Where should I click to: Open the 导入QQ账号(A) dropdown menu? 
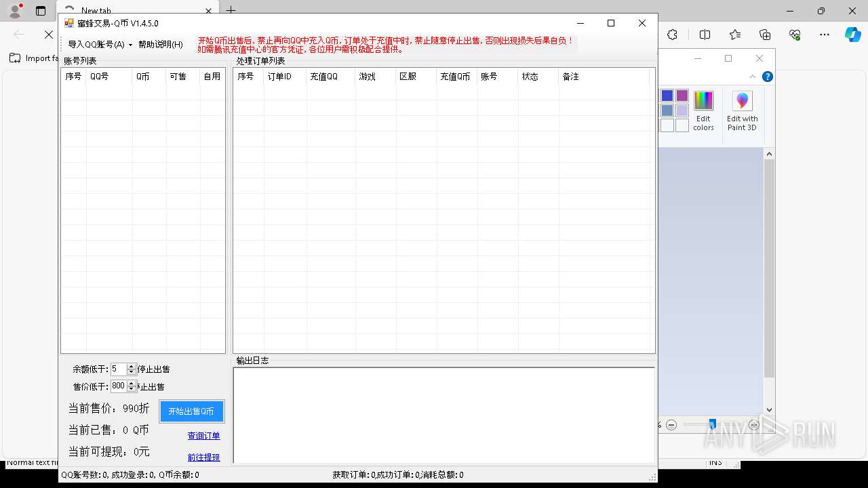[100, 45]
